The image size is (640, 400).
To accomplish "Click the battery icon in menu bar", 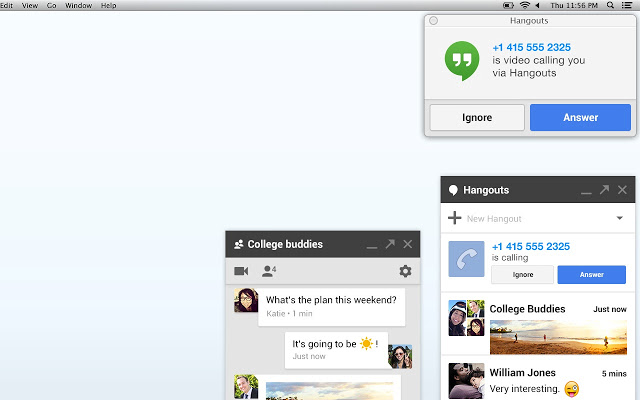I will click(508, 5).
